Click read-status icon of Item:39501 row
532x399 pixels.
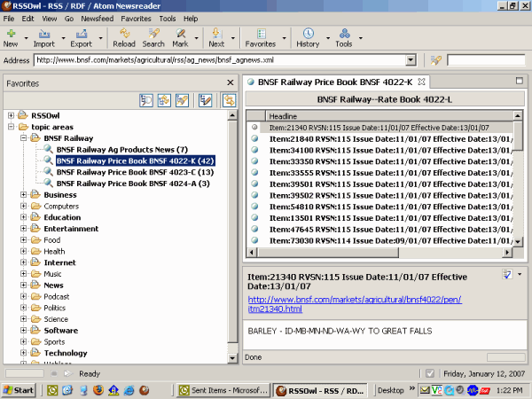254,184
